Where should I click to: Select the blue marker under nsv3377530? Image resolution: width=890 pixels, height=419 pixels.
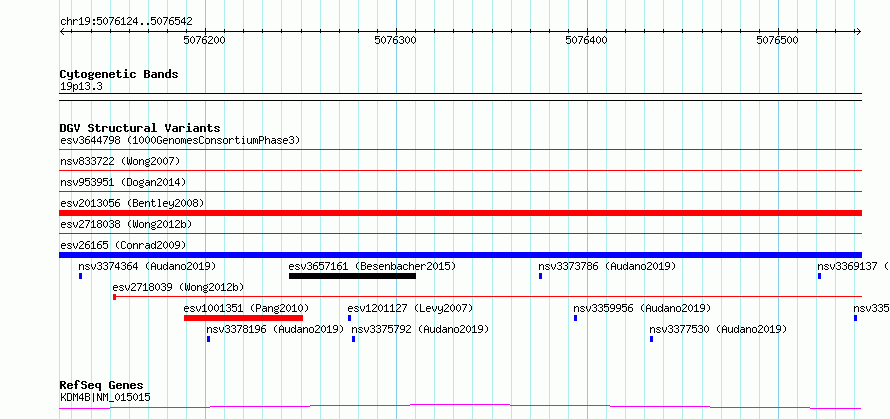[652, 339]
